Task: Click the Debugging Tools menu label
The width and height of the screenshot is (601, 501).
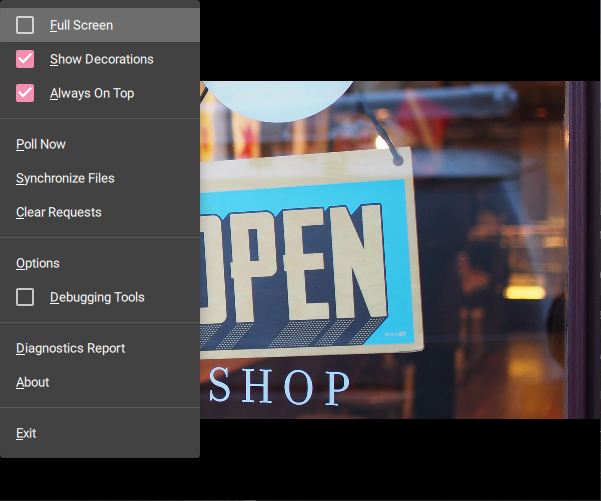Action: [97, 297]
